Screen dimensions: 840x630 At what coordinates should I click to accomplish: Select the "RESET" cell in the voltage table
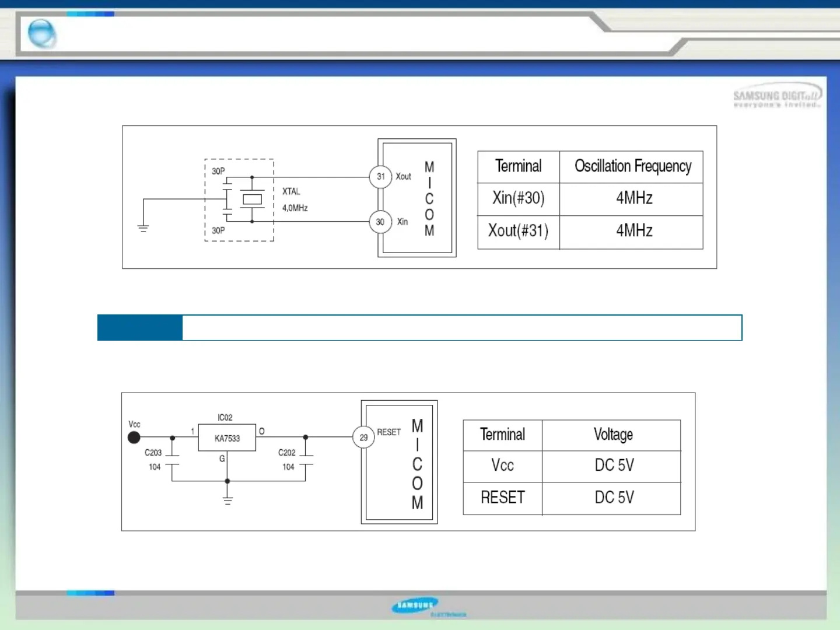tap(502, 498)
